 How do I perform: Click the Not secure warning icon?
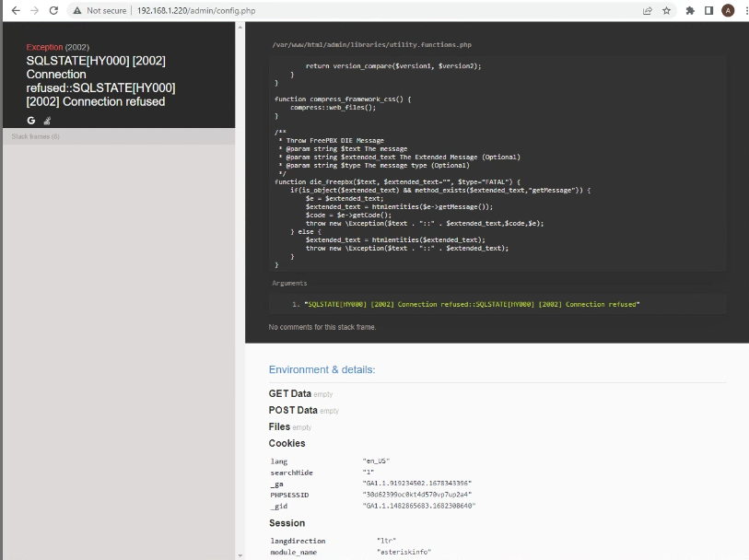[x=77, y=10]
